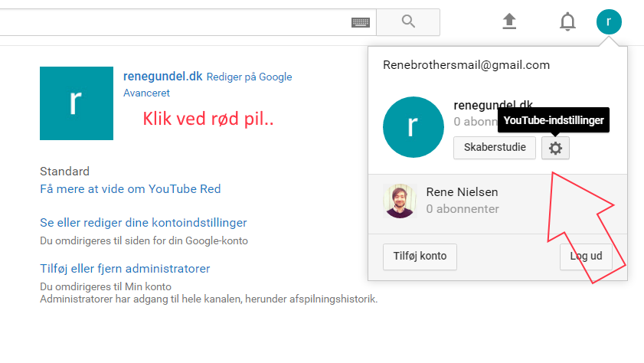
Task: Switch to the Rene Nielsen account
Action: (x=498, y=204)
